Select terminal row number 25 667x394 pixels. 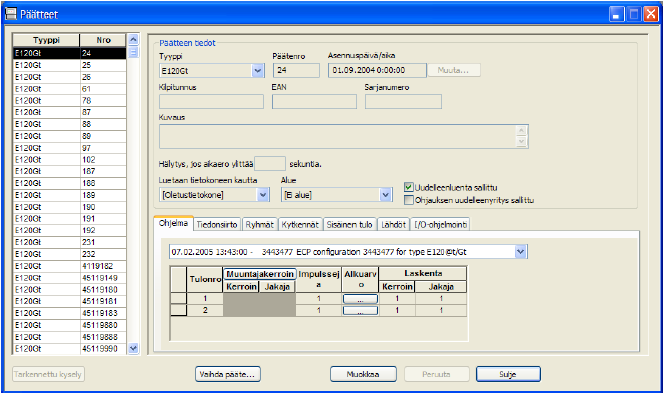pyautogui.click(x=70, y=65)
